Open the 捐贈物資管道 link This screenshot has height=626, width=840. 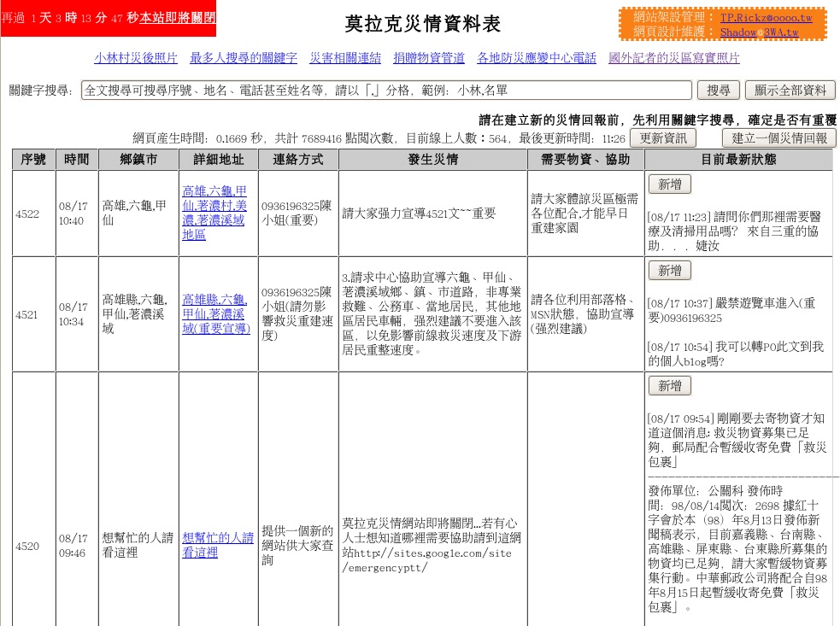point(429,58)
